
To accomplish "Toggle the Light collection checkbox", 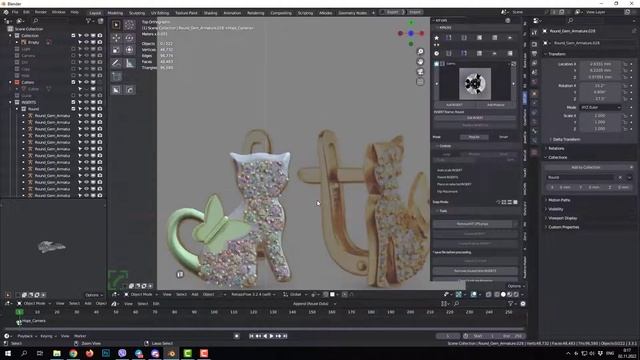I will pos(73,49).
